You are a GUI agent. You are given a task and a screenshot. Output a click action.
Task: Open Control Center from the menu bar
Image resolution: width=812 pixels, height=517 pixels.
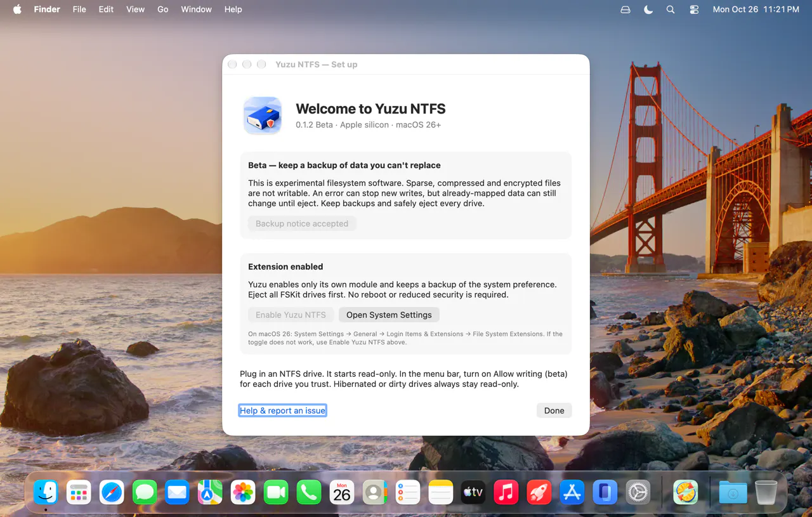(x=693, y=10)
